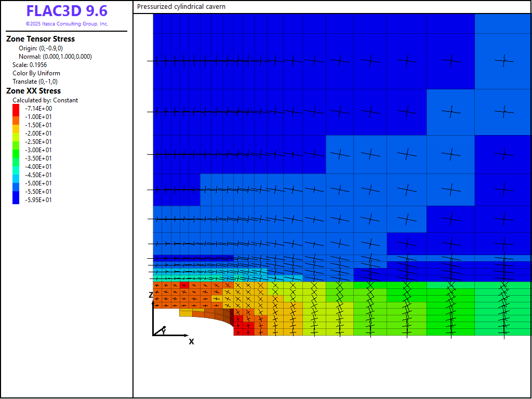Click the cyan -4.50E+01 legend swatch
Screen dimensions: 532x399
(x=16, y=175)
